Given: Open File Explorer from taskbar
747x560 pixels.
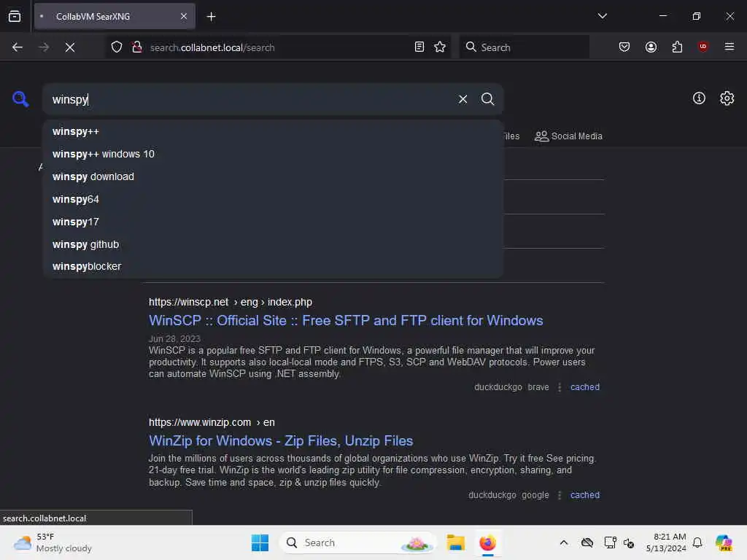Looking at the screenshot, I should [x=455, y=542].
